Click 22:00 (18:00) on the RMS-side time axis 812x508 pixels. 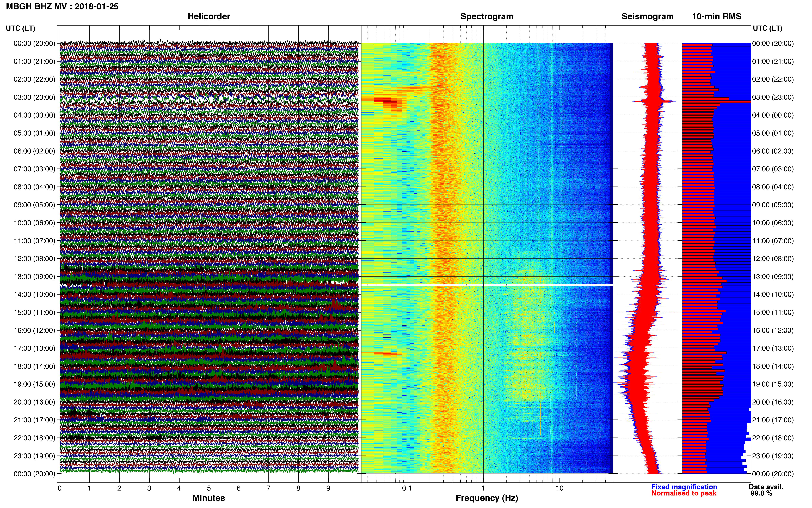click(773, 438)
